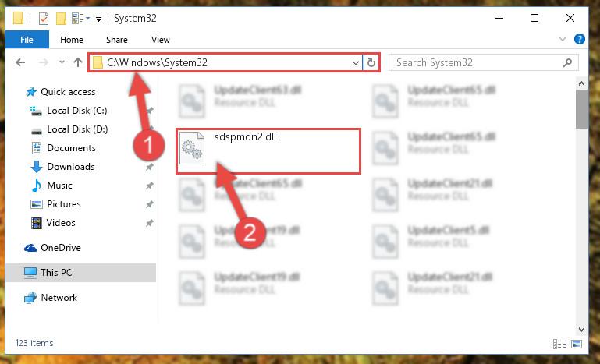
Task: Click the Search System32 input field
Action: click(478, 62)
